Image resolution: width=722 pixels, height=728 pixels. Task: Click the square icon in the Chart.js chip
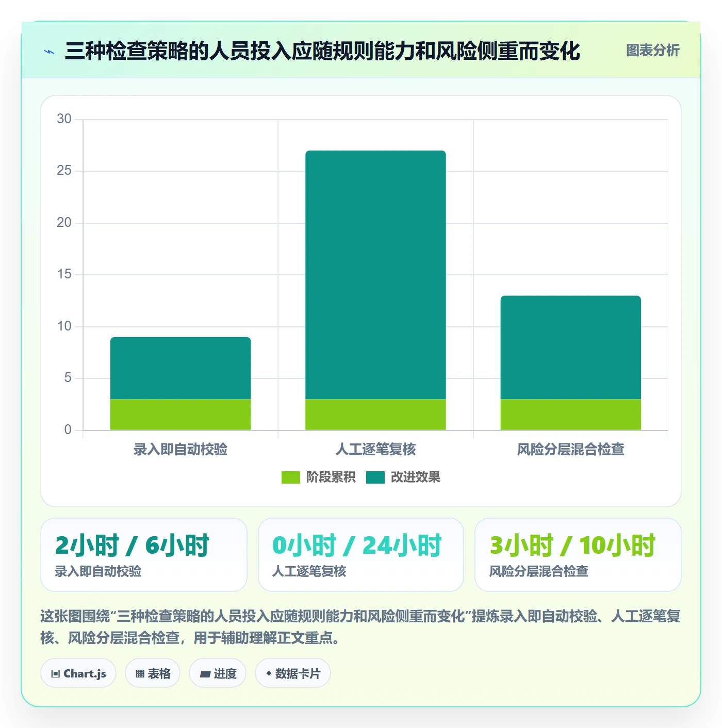coord(56,674)
